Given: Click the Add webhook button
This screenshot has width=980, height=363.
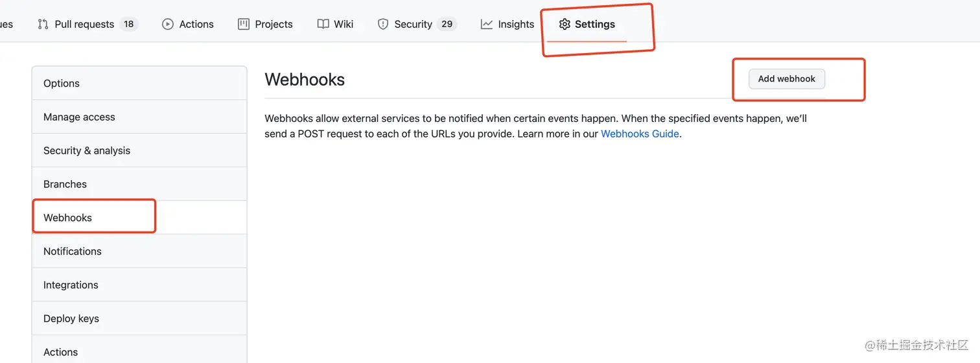Looking at the screenshot, I should tap(787, 78).
